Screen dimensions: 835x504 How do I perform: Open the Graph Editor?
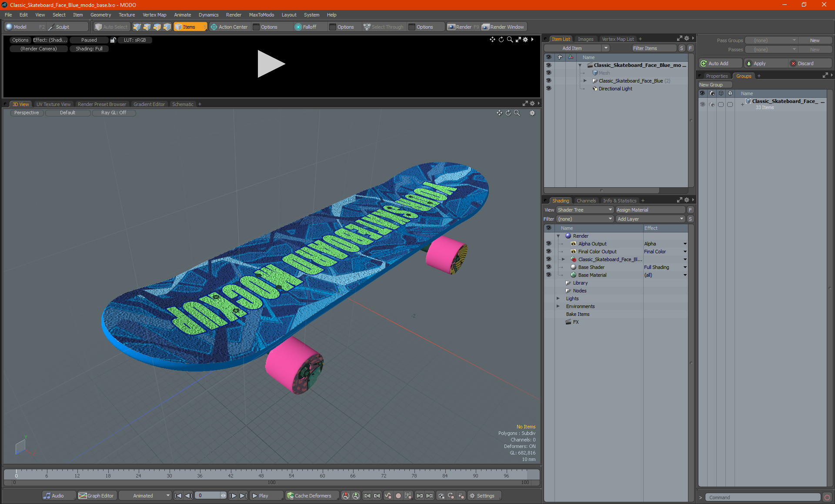click(x=97, y=496)
